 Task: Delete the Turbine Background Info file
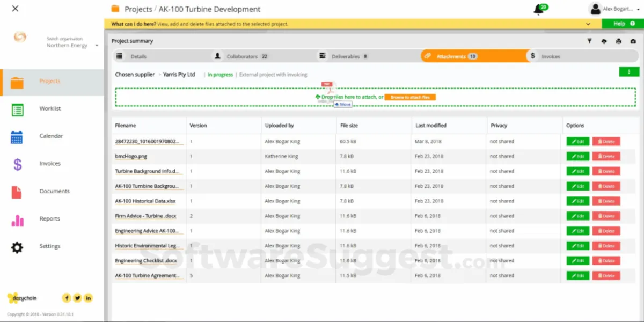[x=606, y=171]
